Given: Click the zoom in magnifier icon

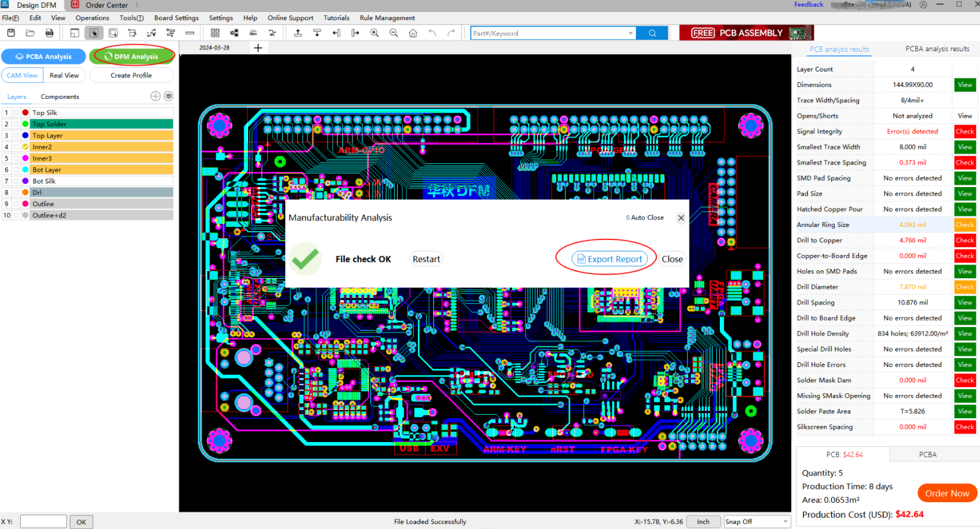Looking at the screenshot, I should [x=374, y=33].
